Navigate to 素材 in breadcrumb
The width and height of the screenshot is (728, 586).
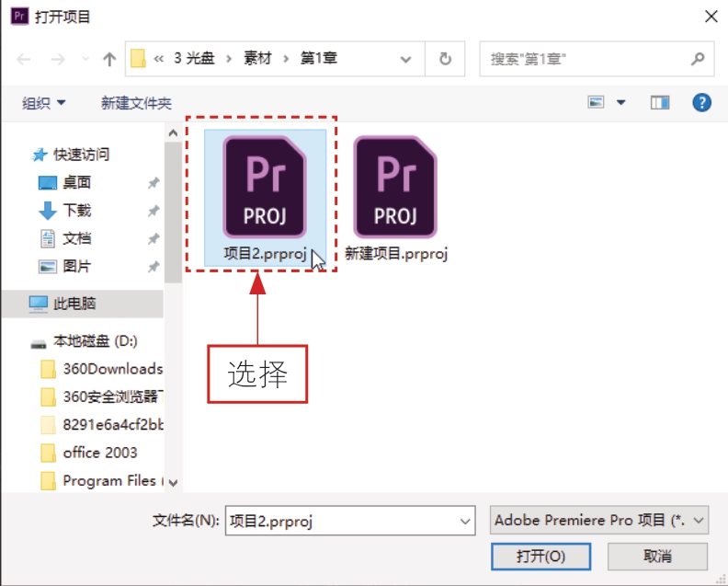coord(257,58)
